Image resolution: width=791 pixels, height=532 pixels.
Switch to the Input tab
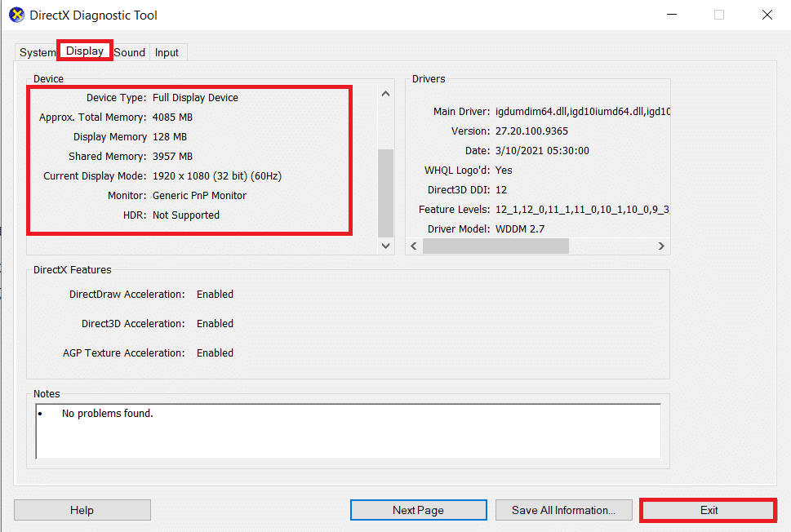point(167,52)
